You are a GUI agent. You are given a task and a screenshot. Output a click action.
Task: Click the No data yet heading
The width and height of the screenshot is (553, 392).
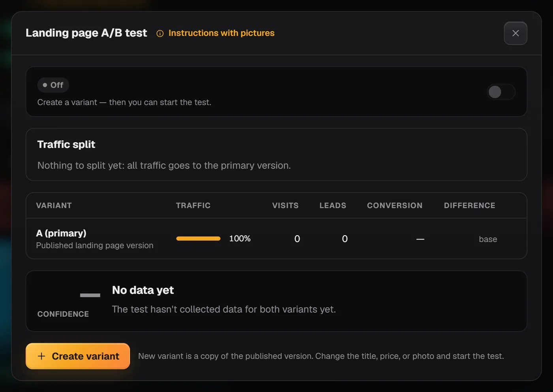click(x=143, y=290)
